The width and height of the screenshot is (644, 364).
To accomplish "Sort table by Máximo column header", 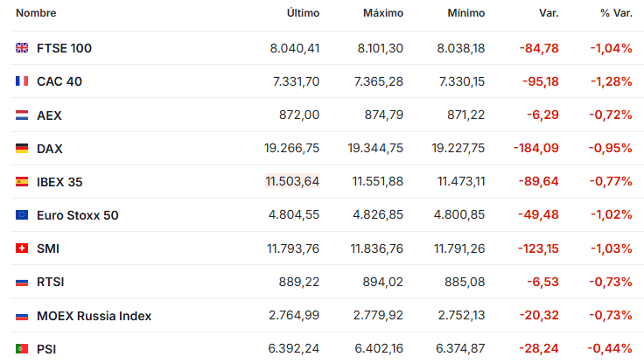I will tap(383, 13).
